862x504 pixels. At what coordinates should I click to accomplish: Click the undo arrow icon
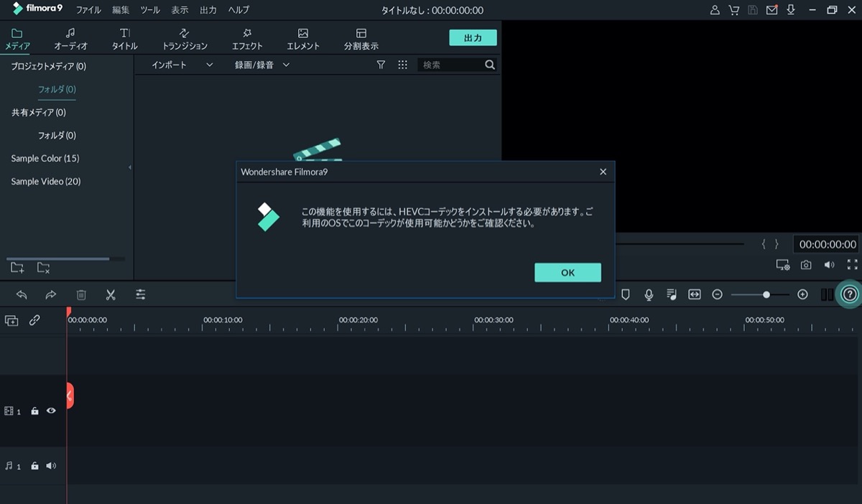pos(22,294)
